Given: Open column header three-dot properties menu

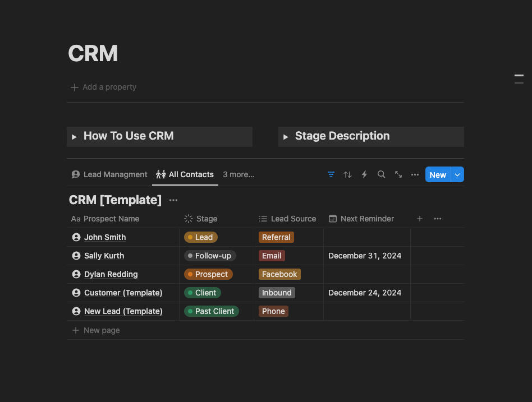Looking at the screenshot, I should pyautogui.click(x=438, y=219).
